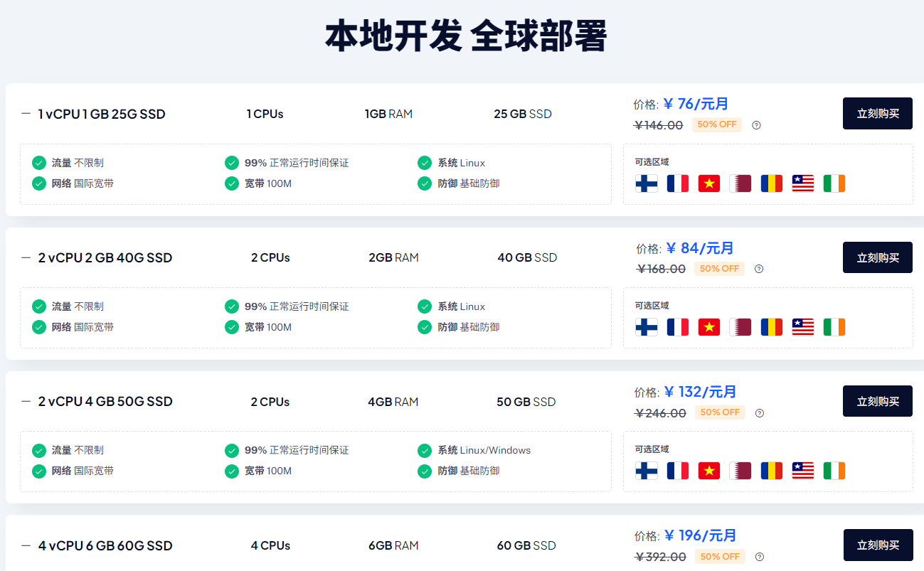Select the Romania flag in the 4 GB 50G plan
This screenshot has width=924, height=571.
772,471
